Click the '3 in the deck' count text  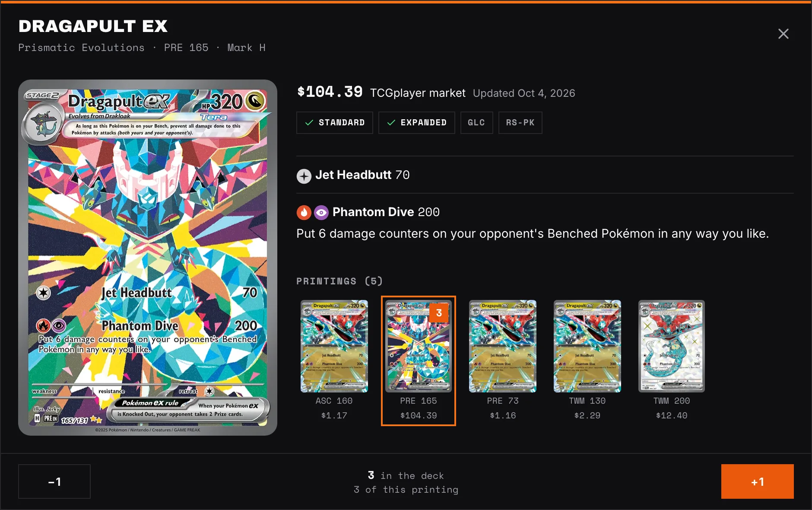click(406, 475)
